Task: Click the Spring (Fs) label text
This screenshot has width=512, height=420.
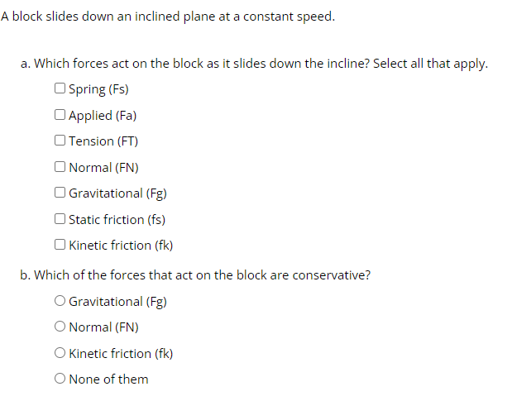Action: 98,89
